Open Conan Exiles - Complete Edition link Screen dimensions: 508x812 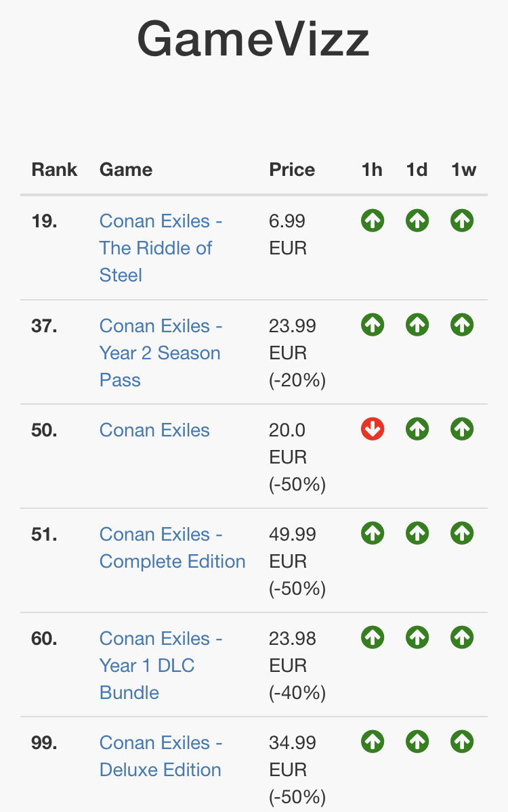click(x=172, y=548)
